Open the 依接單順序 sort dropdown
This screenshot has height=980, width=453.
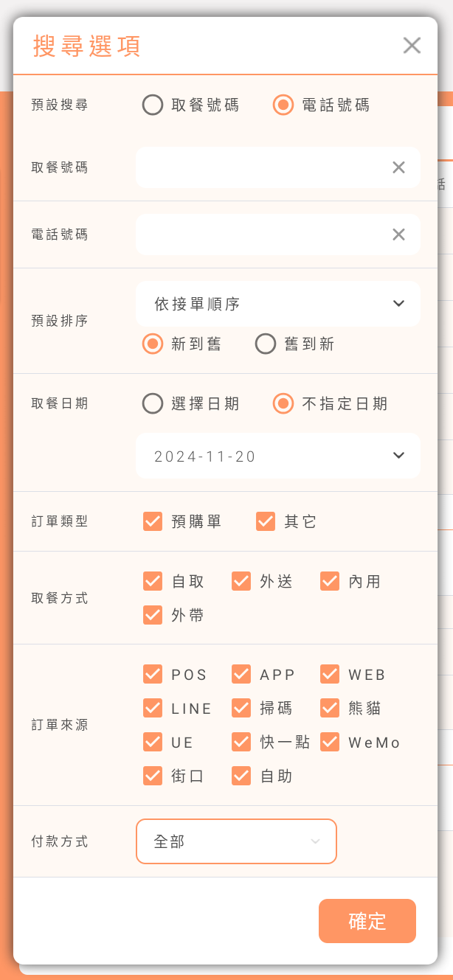pyautogui.click(x=277, y=304)
